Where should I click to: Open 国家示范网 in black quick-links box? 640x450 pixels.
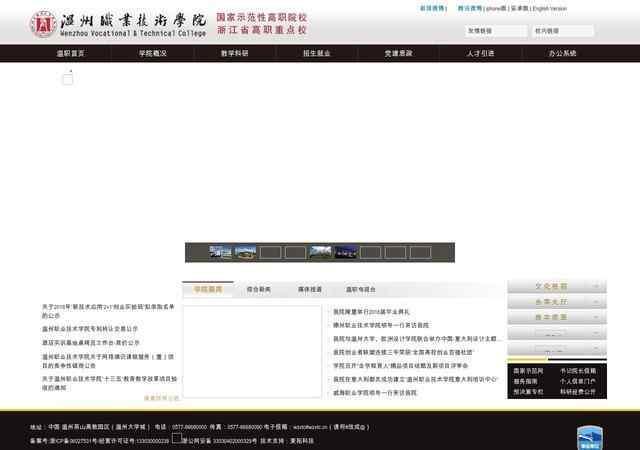pyautogui.click(x=528, y=371)
